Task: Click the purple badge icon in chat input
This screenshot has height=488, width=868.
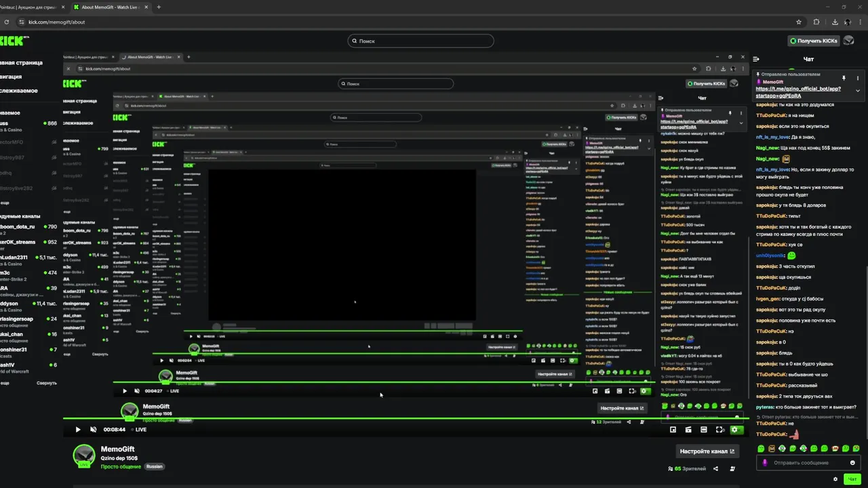Action: coord(765,463)
